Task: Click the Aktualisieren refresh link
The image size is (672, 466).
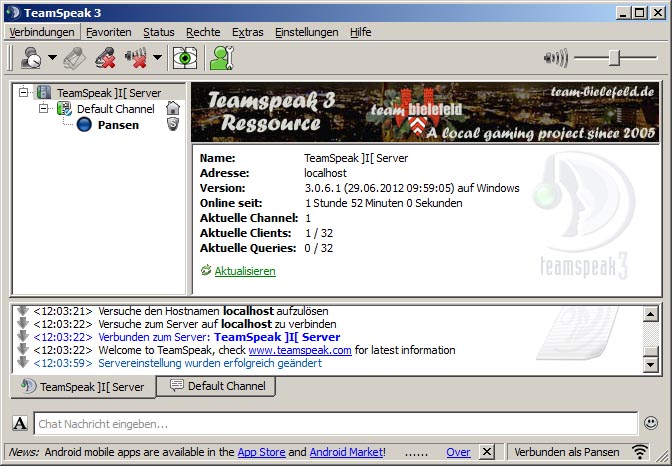Action: (x=245, y=271)
